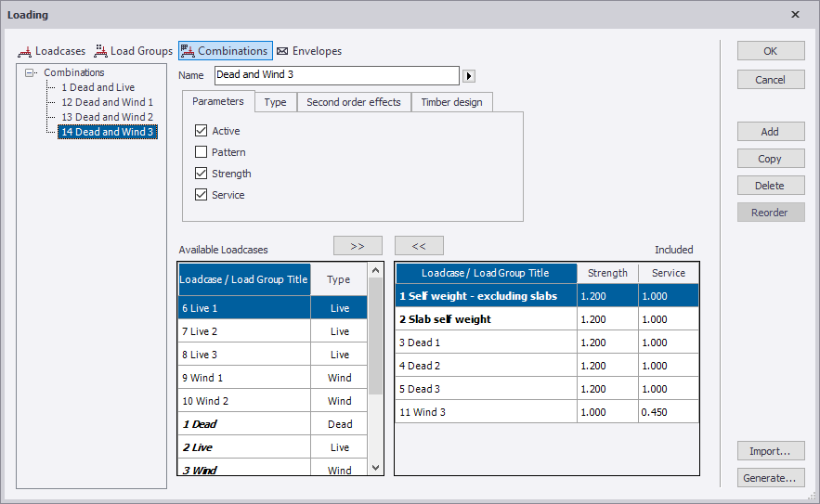
Task: Add a new combination
Action: pyautogui.click(x=771, y=132)
